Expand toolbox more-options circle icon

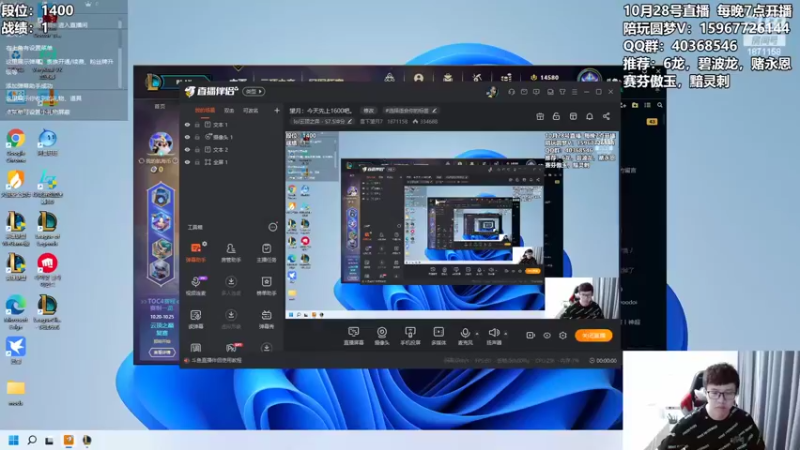(273, 227)
